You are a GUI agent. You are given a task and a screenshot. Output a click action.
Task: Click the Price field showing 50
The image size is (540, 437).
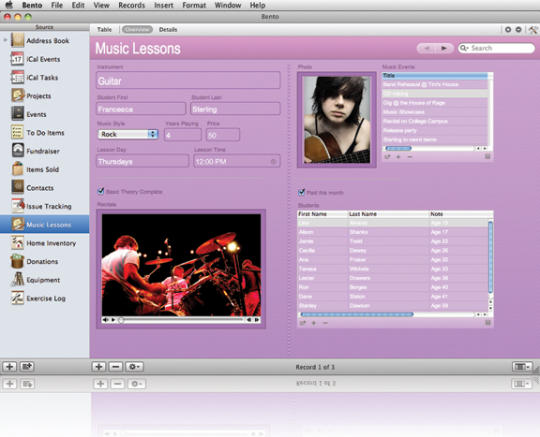click(x=223, y=135)
